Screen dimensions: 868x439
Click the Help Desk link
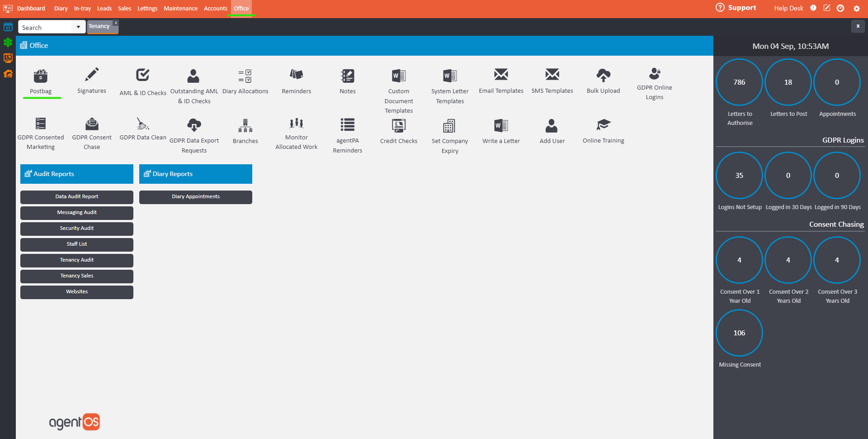[788, 9]
